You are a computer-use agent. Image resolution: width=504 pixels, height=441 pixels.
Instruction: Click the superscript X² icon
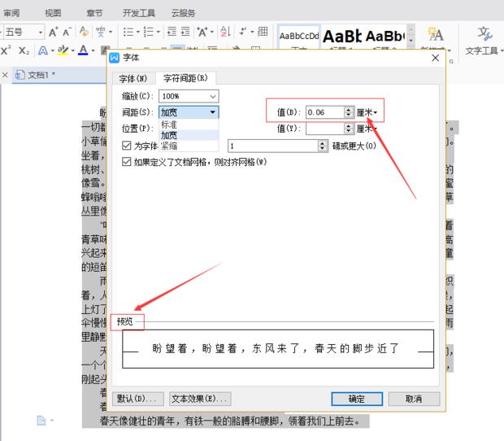[6, 50]
